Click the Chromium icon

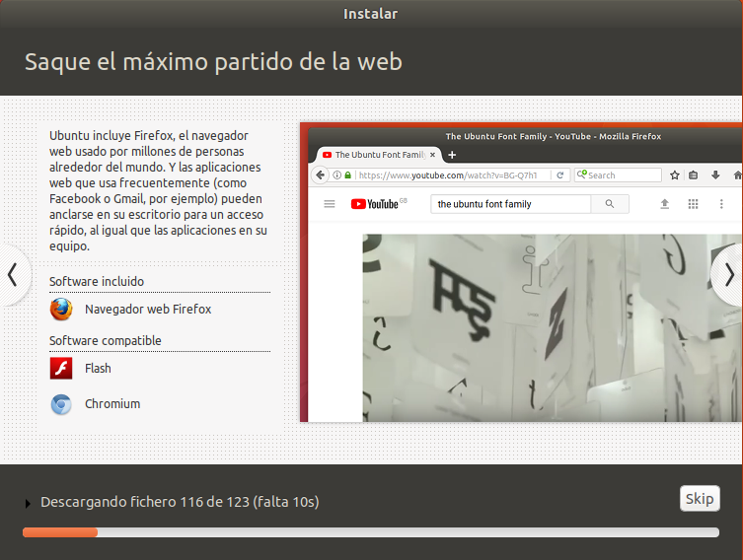(x=61, y=404)
